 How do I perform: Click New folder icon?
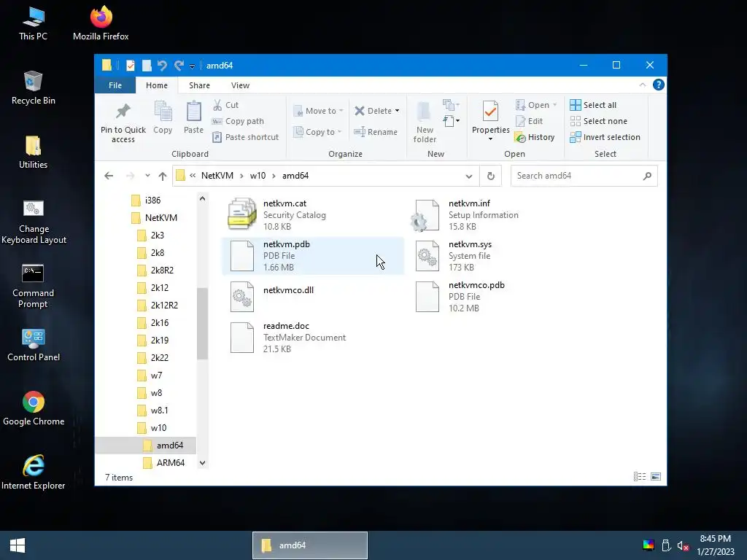point(424,112)
